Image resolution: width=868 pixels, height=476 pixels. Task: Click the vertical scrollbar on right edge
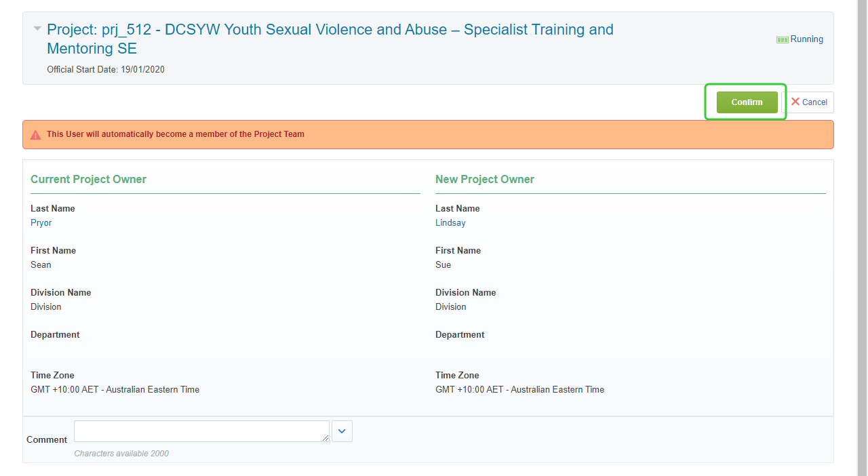pyautogui.click(x=863, y=237)
